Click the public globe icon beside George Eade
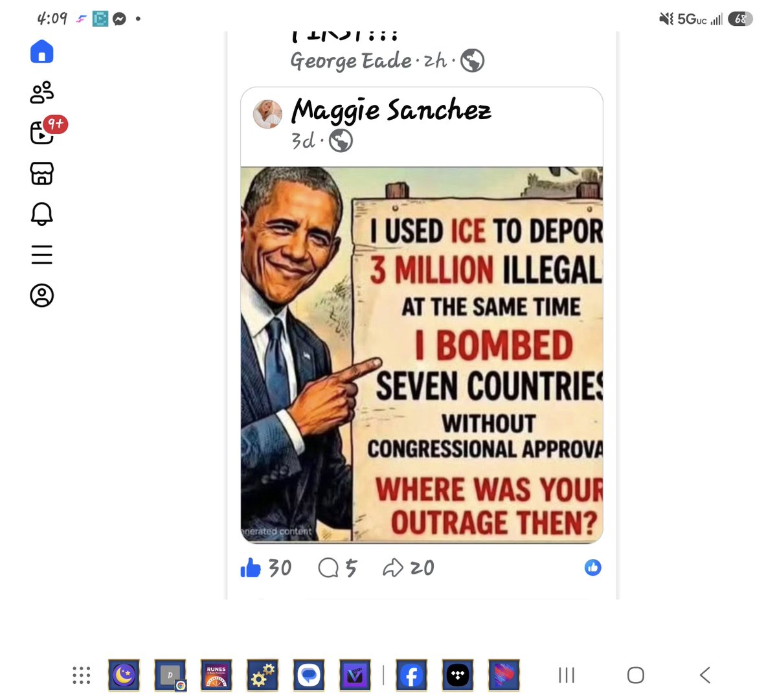This screenshot has width=777, height=700. click(x=473, y=61)
